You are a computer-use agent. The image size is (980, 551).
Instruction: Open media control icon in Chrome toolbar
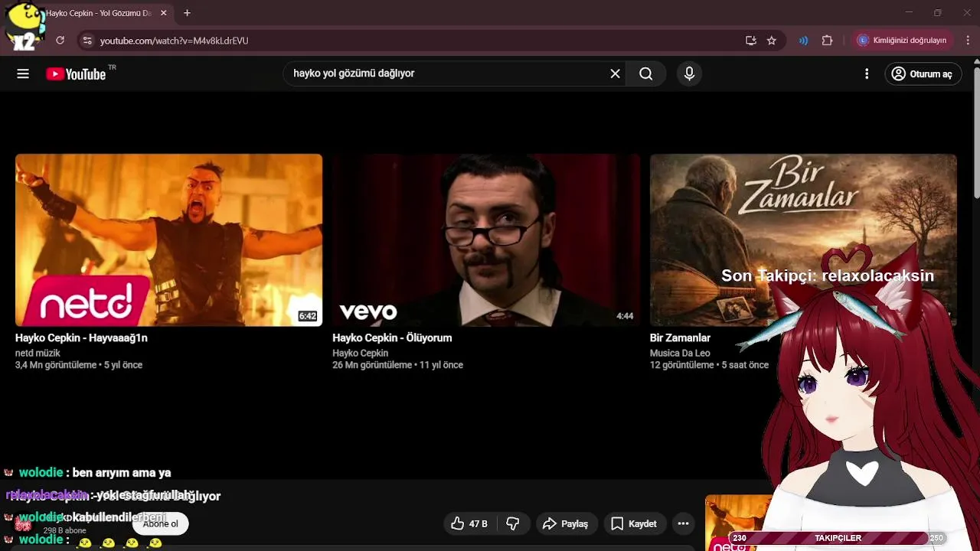[x=803, y=41]
